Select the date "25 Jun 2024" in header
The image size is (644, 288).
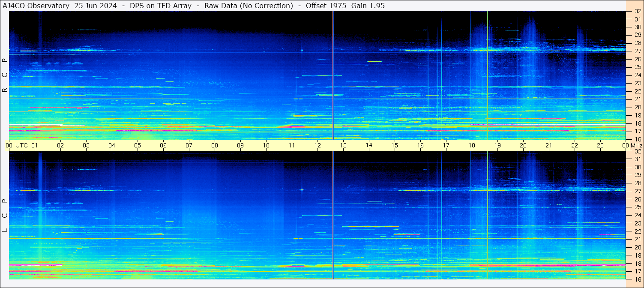pos(95,6)
